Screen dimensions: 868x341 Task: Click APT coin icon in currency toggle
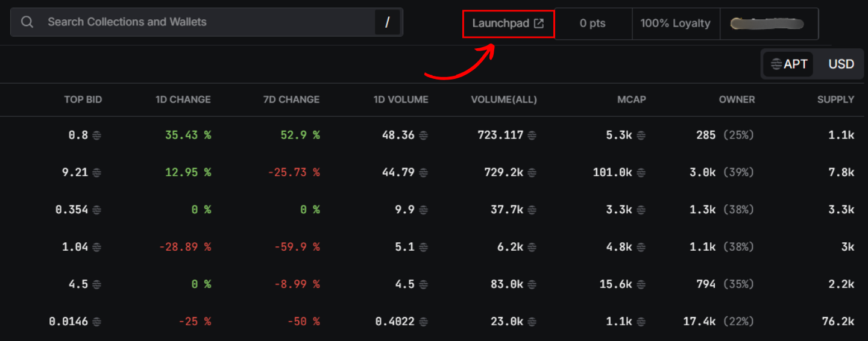tap(776, 64)
